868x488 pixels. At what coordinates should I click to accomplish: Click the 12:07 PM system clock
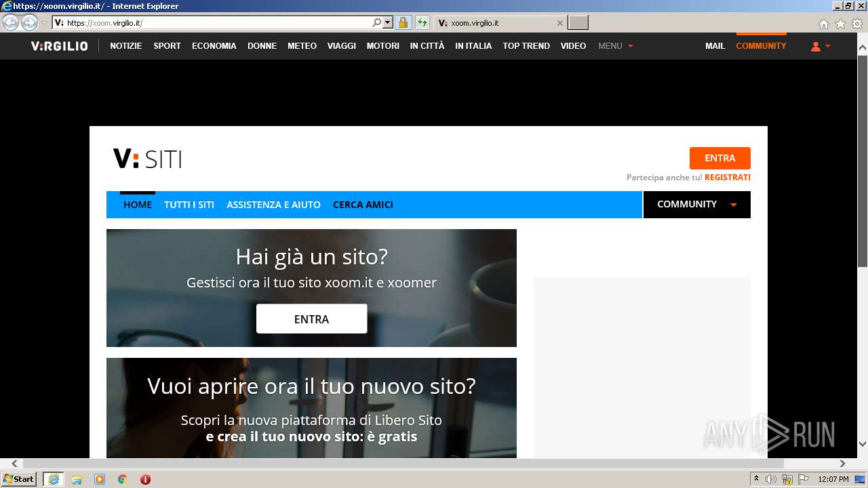833,479
